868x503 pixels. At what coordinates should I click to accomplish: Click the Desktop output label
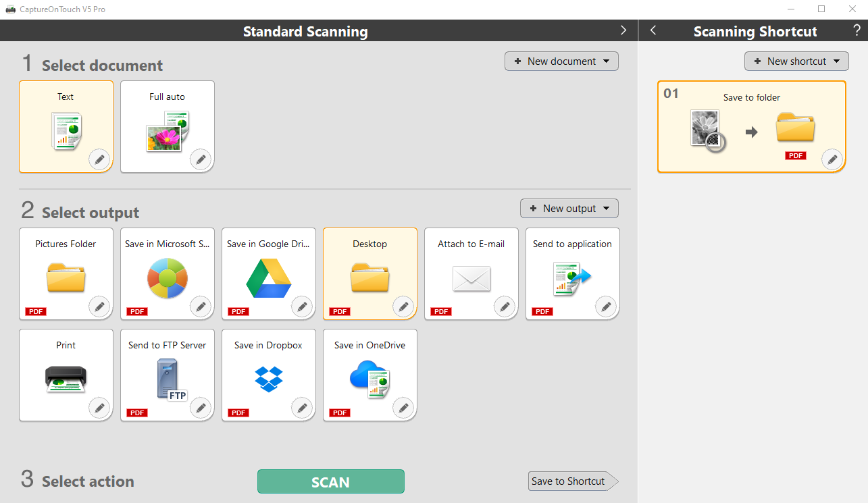coord(370,244)
